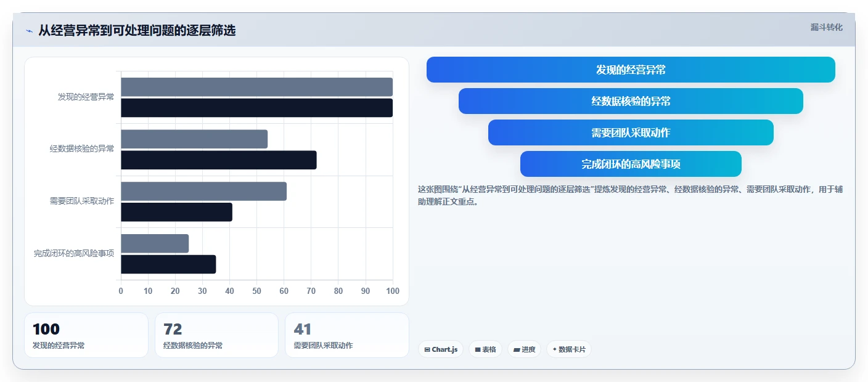Image resolution: width=868 pixels, height=382 pixels.
Task: Click the dark bar for 发现的经营异常
Action: coord(256,108)
